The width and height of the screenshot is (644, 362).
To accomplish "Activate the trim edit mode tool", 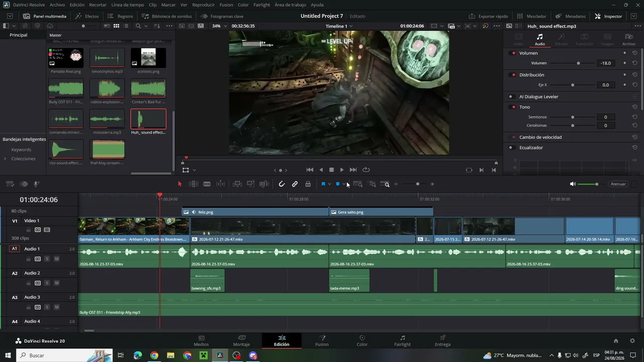I will click(x=193, y=184).
